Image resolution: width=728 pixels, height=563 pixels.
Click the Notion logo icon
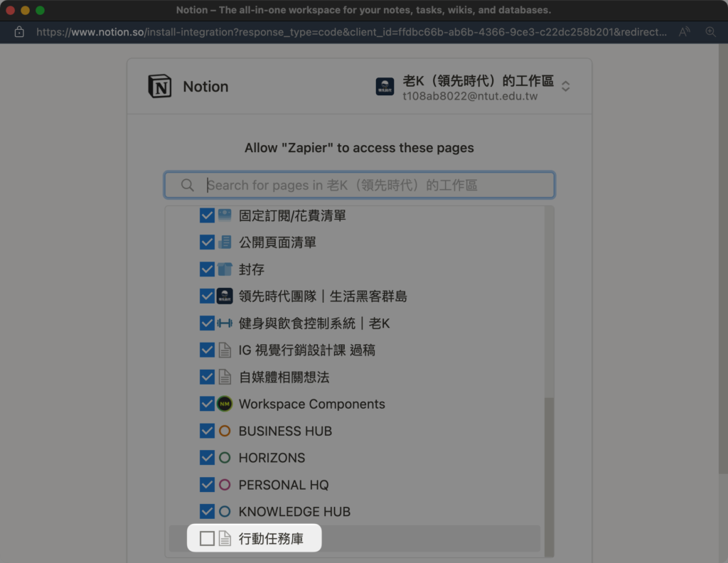point(160,86)
